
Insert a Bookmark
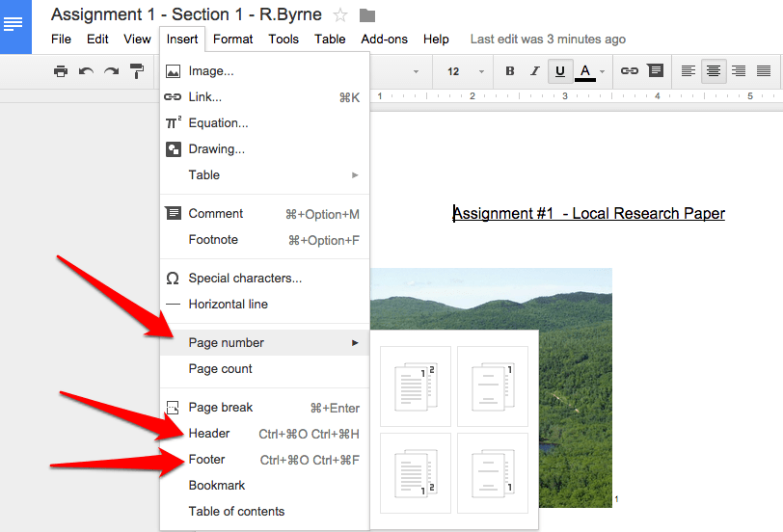[264, 485]
